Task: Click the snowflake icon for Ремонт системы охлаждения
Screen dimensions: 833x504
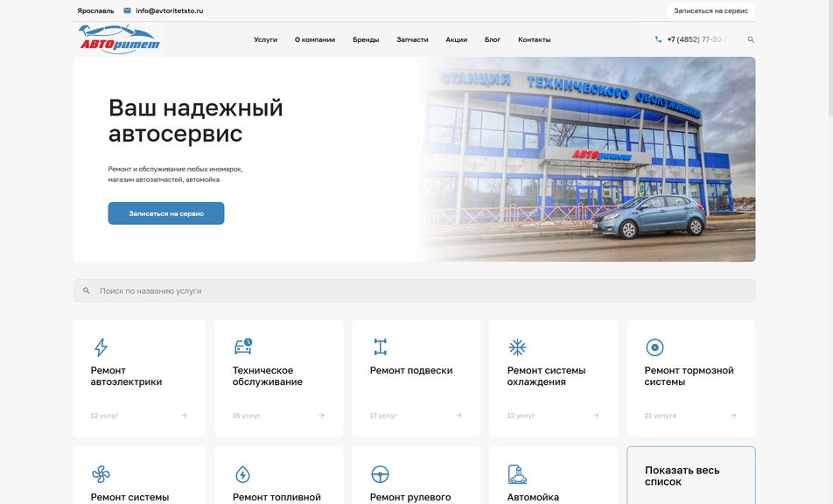Action: [x=517, y=347]
